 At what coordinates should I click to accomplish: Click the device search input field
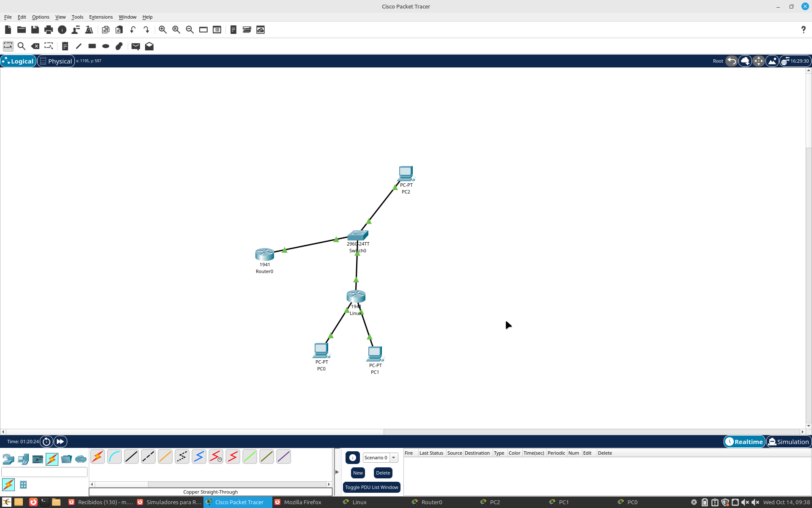click(44, 472)
